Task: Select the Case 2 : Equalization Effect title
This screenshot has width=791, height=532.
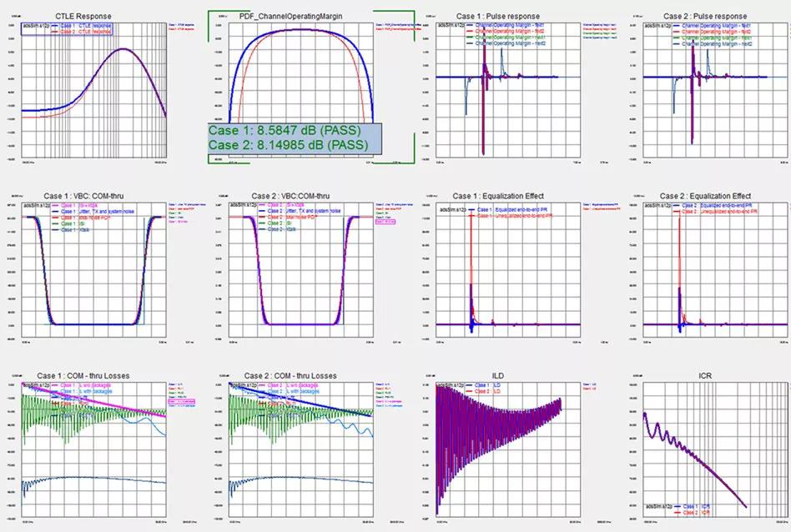Action: pos(705,196)
